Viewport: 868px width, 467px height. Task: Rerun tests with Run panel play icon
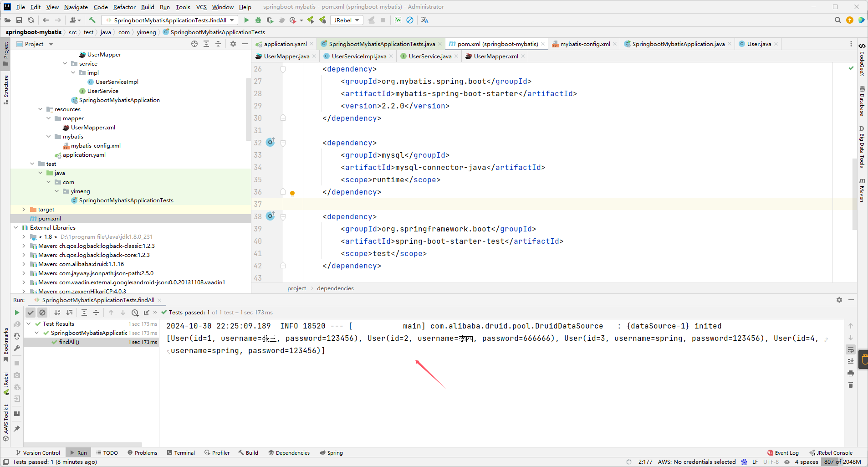pyautogui.click(x=17, y=313)
